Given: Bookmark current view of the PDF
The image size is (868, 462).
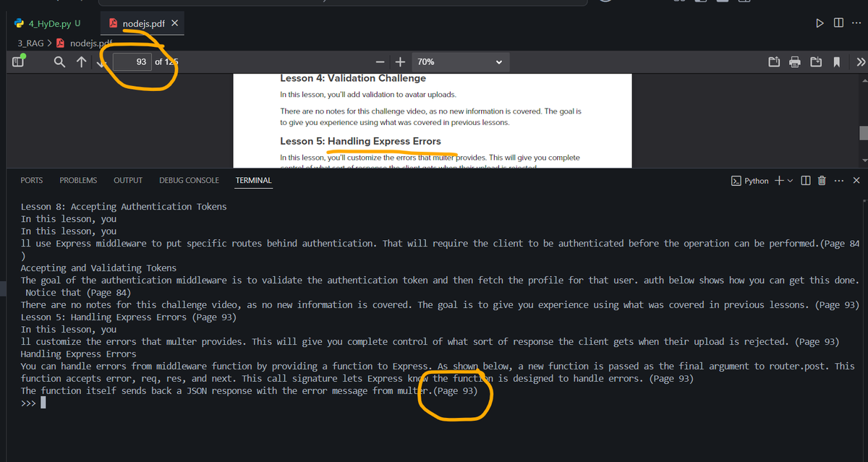Looking at the screenshot, I should pos(835,62).
